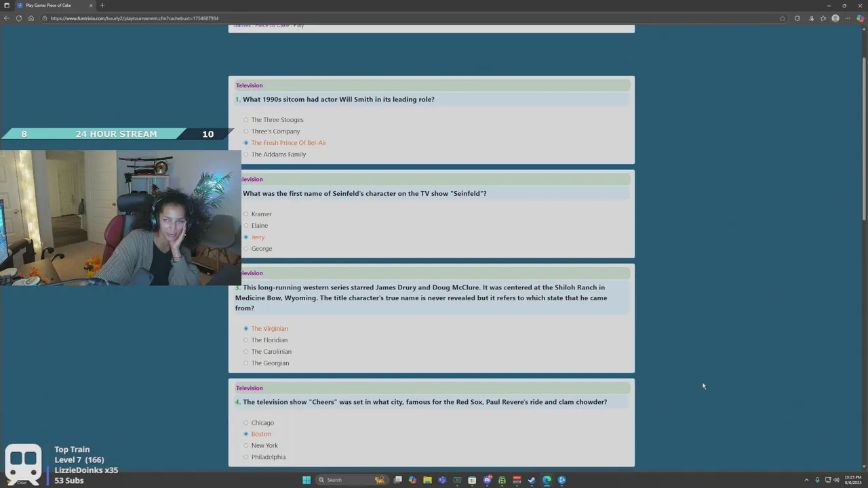Open Microsoft Store on the taskbar

pyautogui.click(x=472, y=480)
